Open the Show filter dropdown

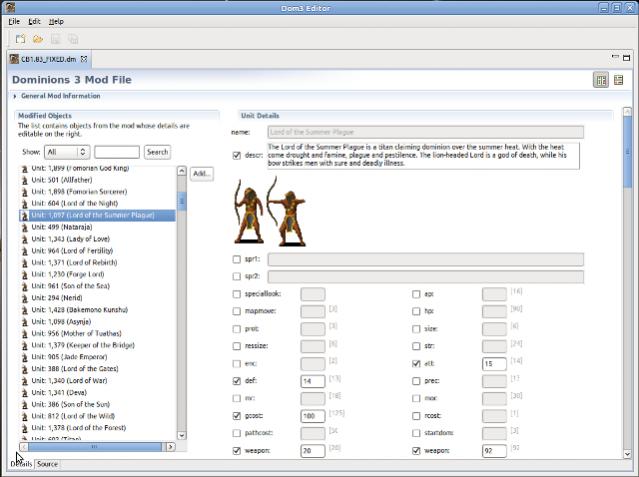67,152
